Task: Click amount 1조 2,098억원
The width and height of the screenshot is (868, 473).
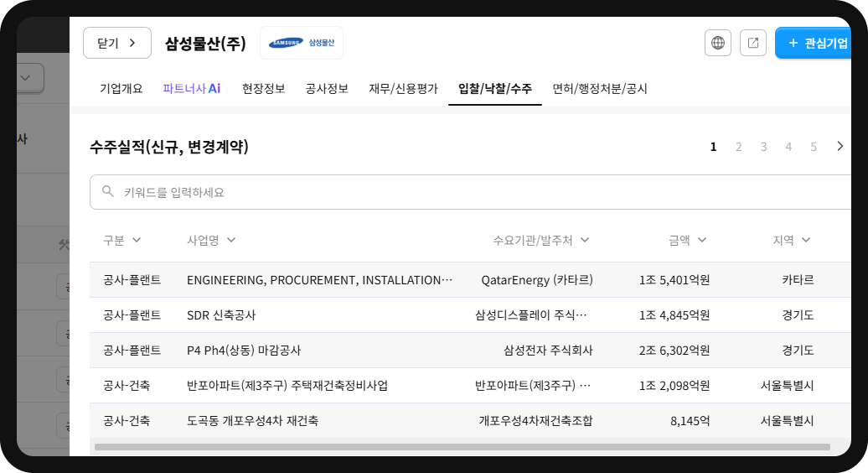Action: [674, 386]
